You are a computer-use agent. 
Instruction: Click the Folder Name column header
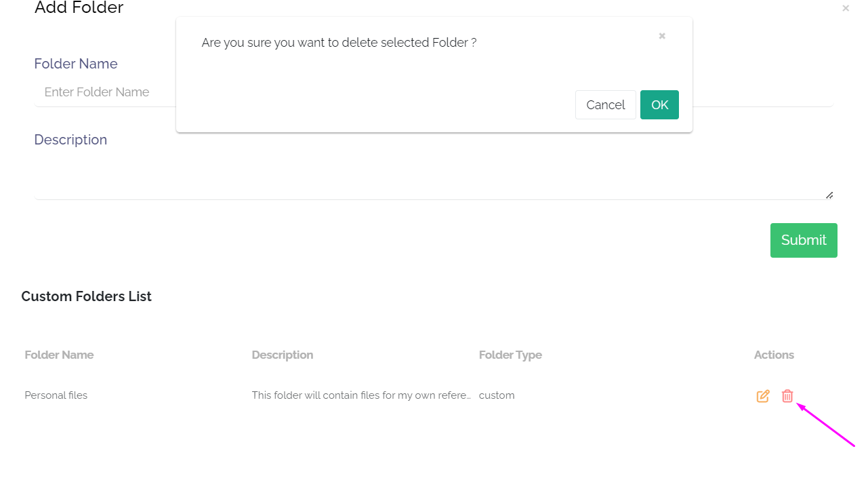59,355
